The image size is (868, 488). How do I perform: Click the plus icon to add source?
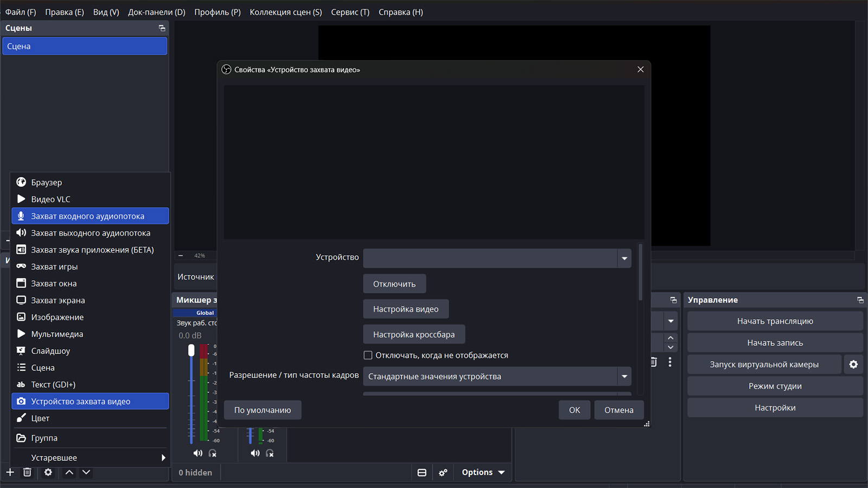pyautogui.click(x=10, y=472)
